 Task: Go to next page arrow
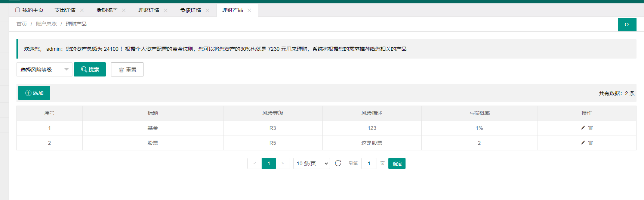coord(283,163)
